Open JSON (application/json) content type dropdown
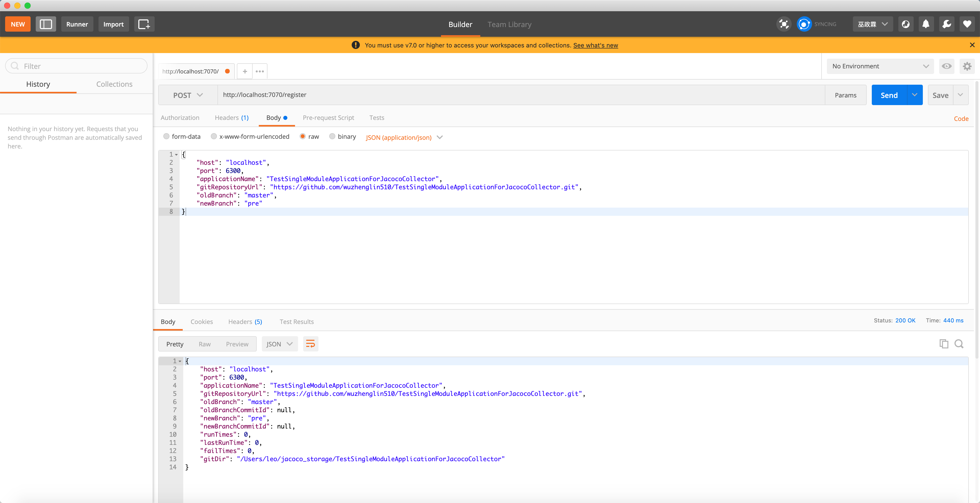 (x=404, y=137)
